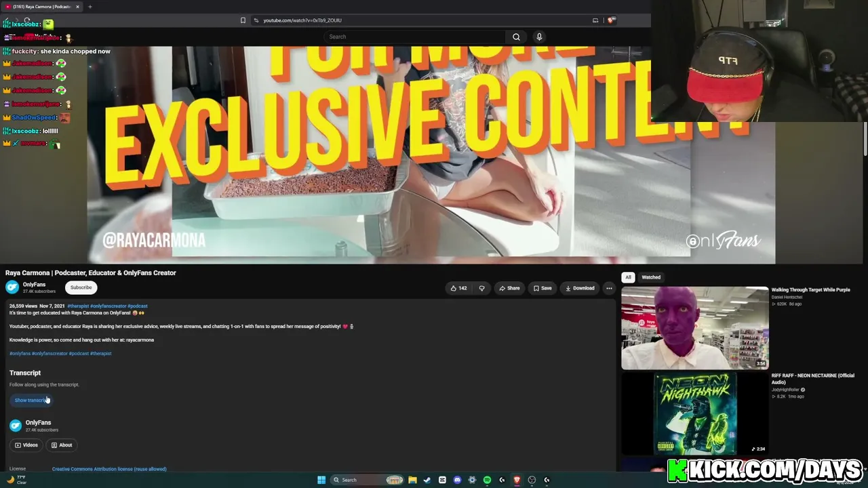Subscribe to the OnlyFans channel
Viewport: 868px width, 488px height.
(81, 287)
